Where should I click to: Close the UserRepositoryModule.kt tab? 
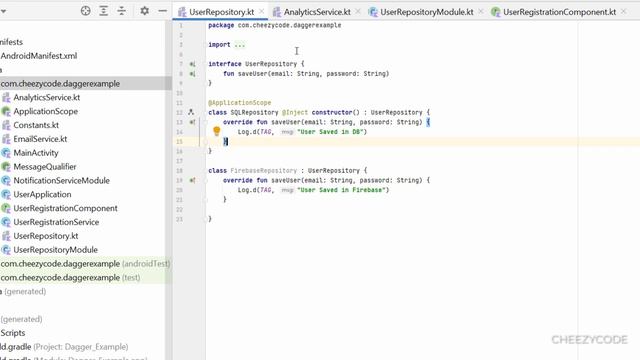(480, 12)
